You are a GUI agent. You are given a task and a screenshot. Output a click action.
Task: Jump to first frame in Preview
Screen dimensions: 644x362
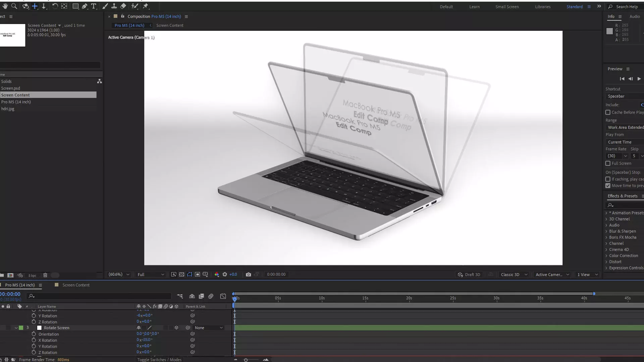[622, 79]
